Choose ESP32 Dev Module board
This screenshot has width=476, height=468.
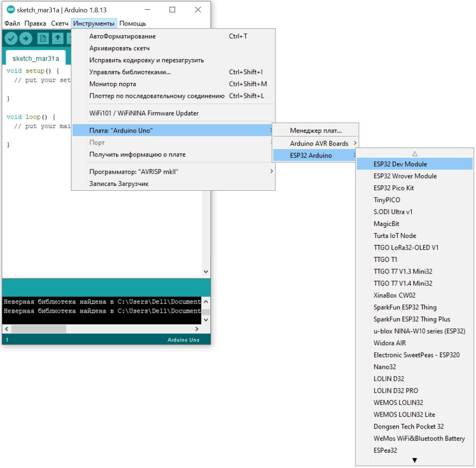(x=400, y=164)
